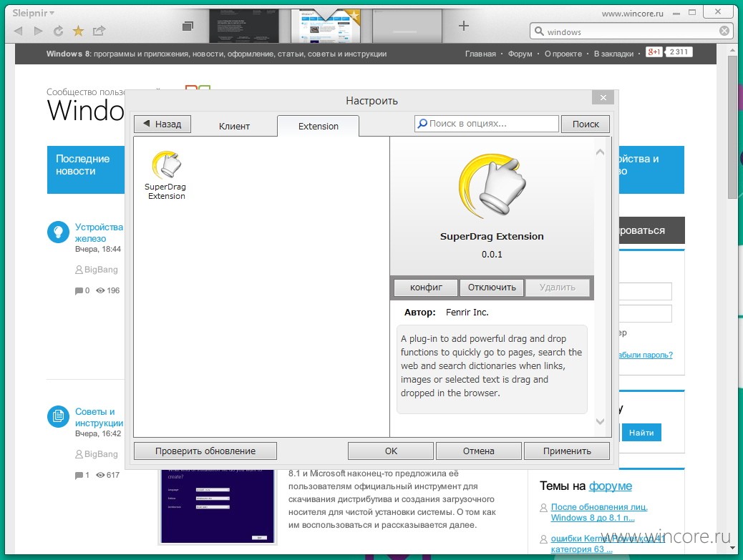Click the Последние новости tile
Viewport: 743px width, 560px height.
click(x=86, y=170)
